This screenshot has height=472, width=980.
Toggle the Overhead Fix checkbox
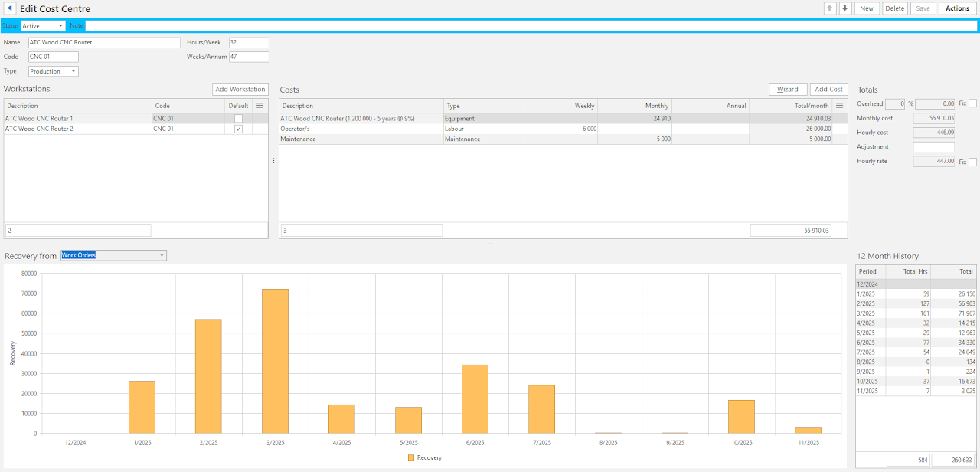tap(972, 103)
